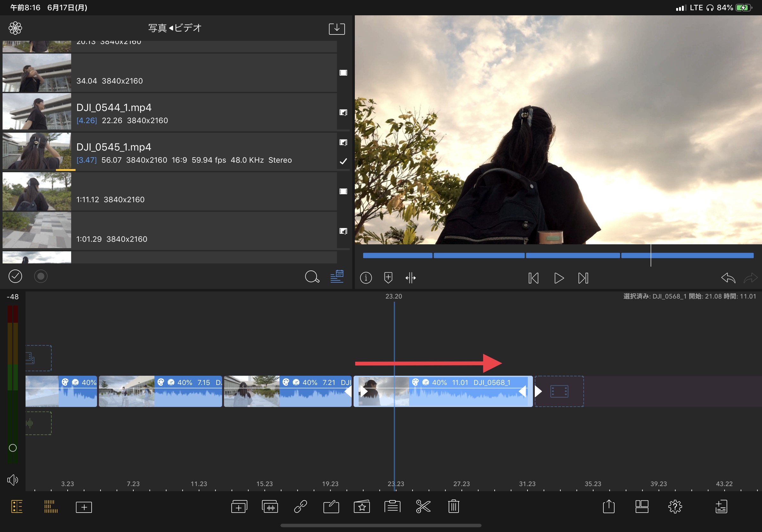Add a marker with bookmark icon
762x532 pixels.
[x=388, y=278]
